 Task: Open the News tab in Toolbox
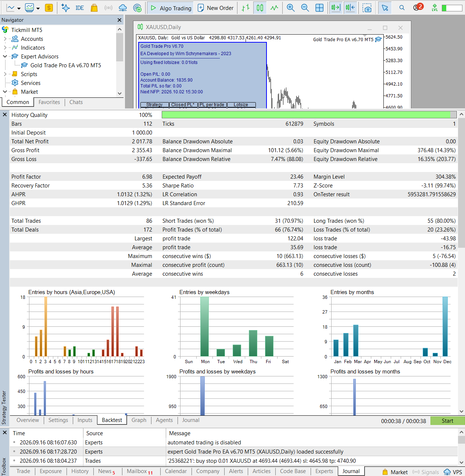[106, 471]
